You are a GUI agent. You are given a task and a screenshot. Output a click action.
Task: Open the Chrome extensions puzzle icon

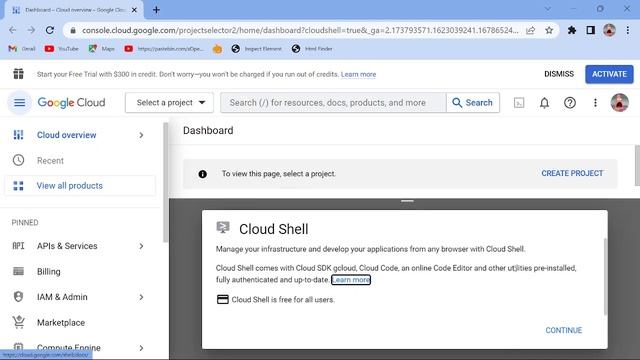[572, 30]
